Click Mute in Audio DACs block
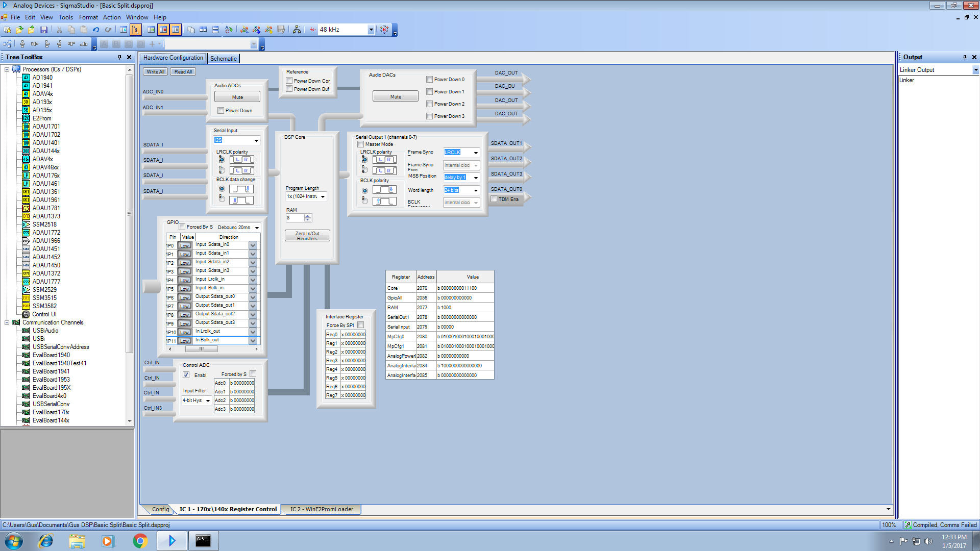Image resolution: width=980 pixels, height=551 pixels. [x=396, y=96]
